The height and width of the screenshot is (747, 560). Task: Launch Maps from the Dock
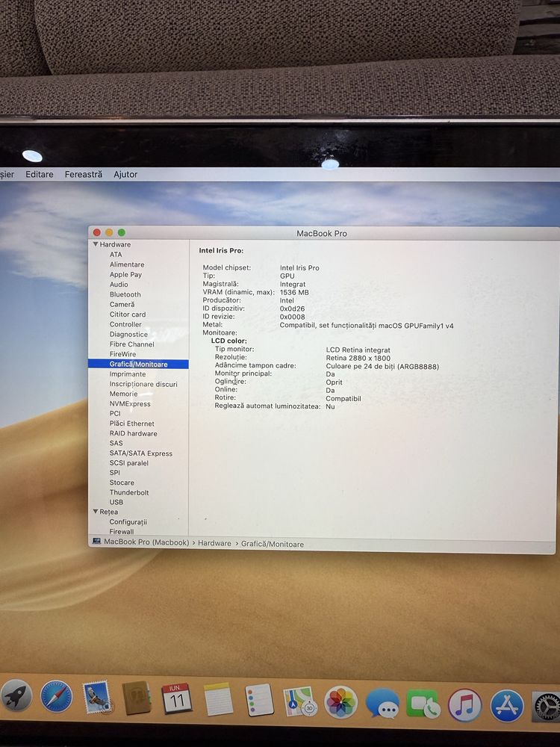[299, 701]
